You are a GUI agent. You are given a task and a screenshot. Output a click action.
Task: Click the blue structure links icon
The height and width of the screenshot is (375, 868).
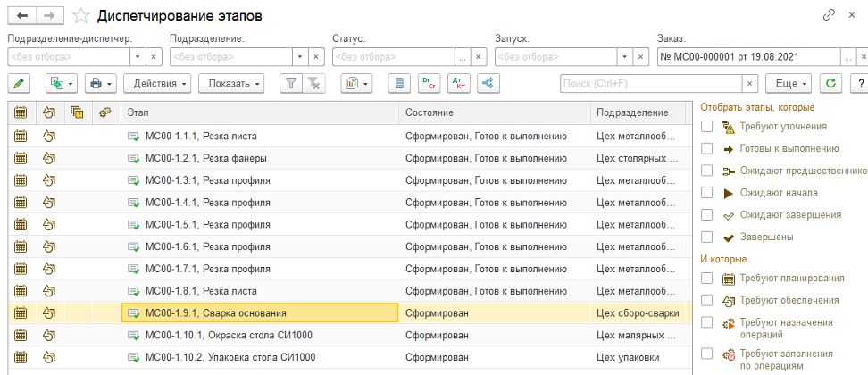pos(488,84)
